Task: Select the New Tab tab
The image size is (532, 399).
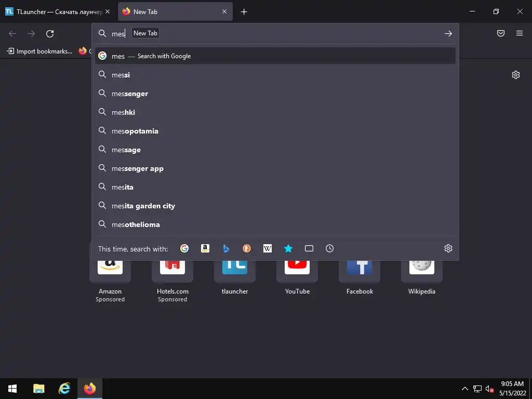Action: coord(175,11)
